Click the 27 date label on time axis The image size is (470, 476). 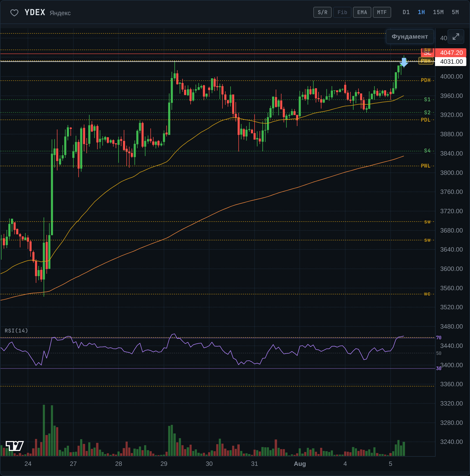73,464
